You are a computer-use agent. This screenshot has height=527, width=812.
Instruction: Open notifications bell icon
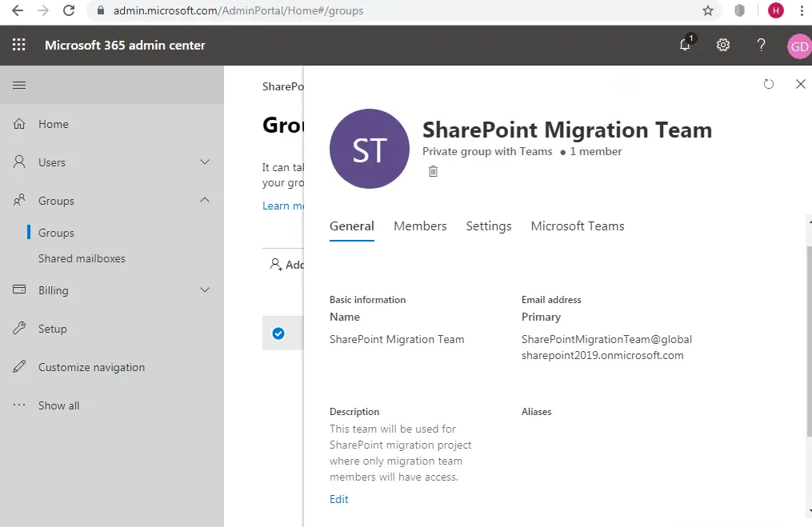pos(686,45)
